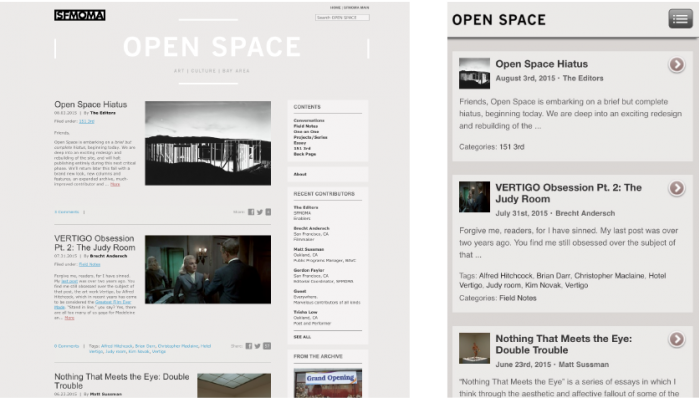
Task: Click OPEN SPACE title in mobile header
Action: [499, 20]
